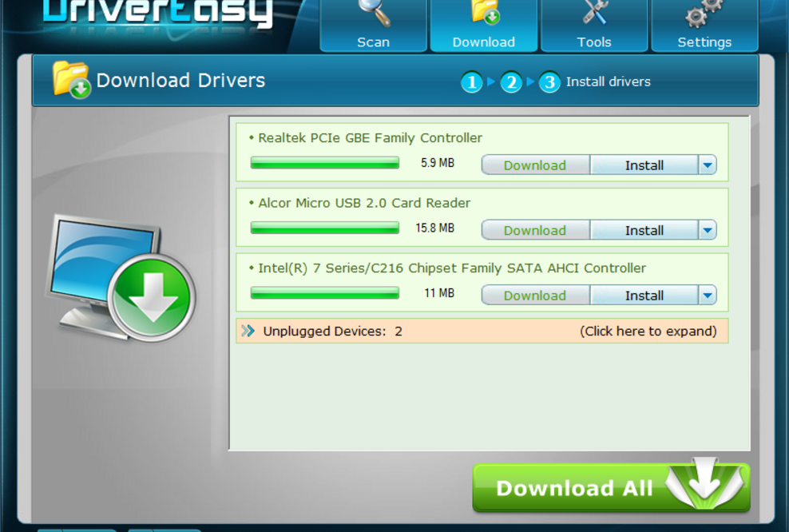Click the step 1 circle indicator
The width and height of the screenshot is (789, 532).
472,82
